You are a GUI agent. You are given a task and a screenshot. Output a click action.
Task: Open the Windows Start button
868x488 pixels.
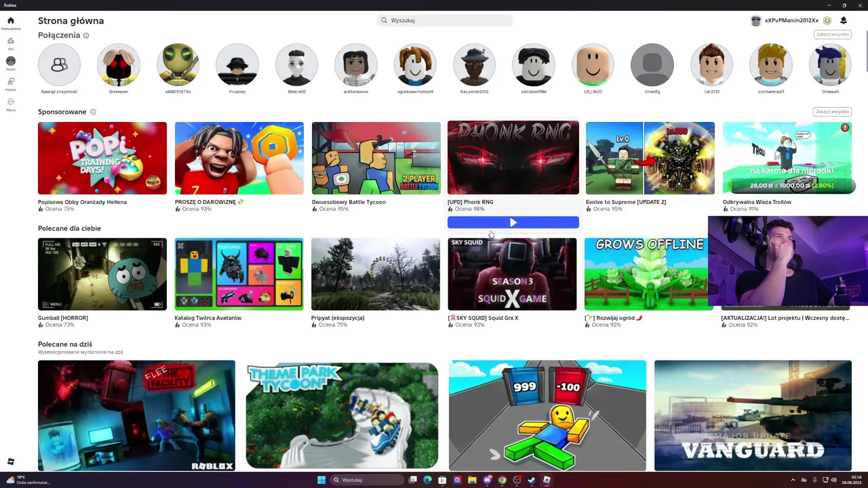point(321,480)
